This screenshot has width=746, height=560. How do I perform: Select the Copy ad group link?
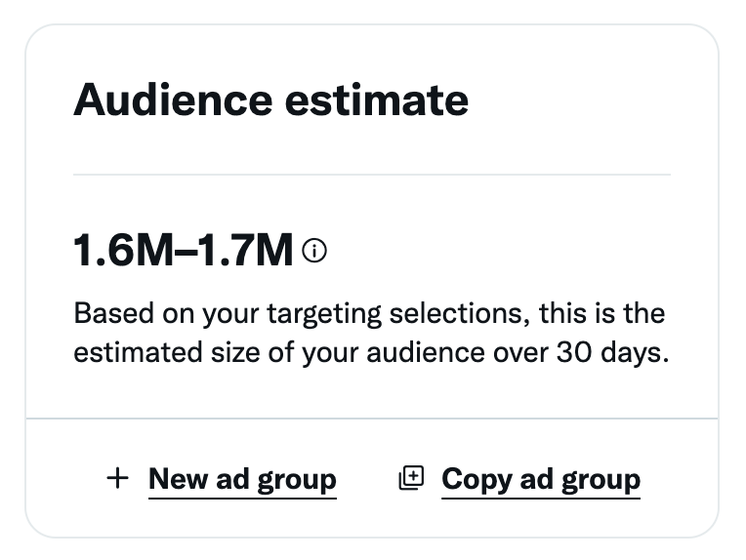point(541,479)
